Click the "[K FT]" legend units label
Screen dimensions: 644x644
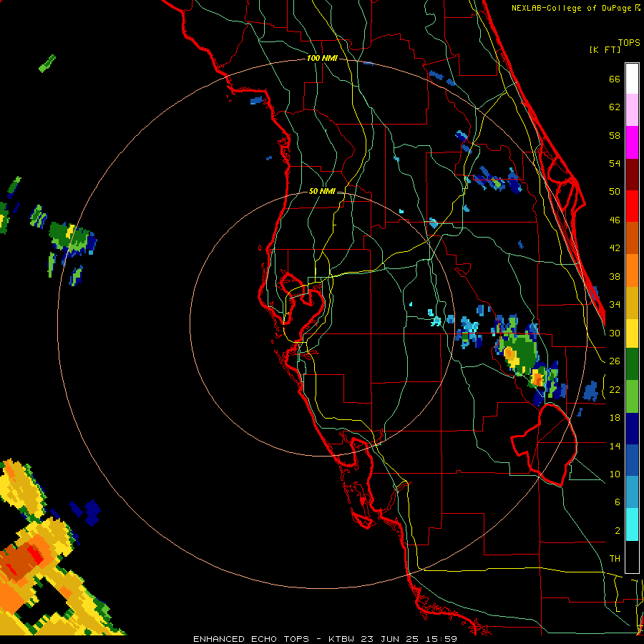tap(605, 49)
